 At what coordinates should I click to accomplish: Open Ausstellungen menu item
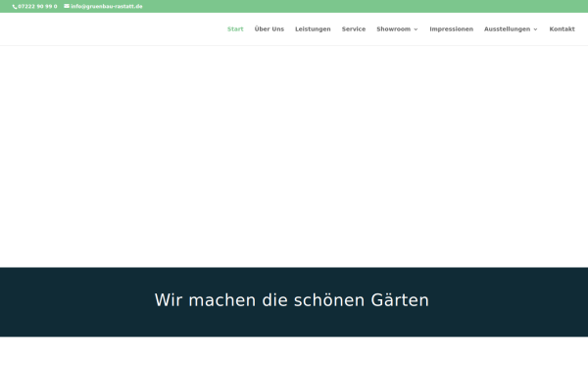[507, 28]
